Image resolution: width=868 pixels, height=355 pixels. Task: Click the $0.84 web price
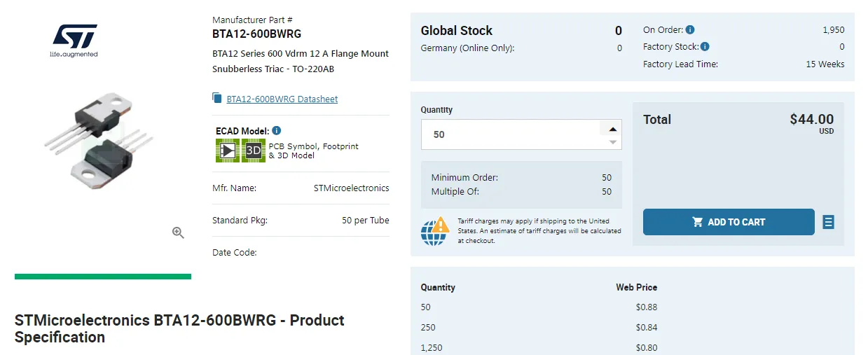647,327
